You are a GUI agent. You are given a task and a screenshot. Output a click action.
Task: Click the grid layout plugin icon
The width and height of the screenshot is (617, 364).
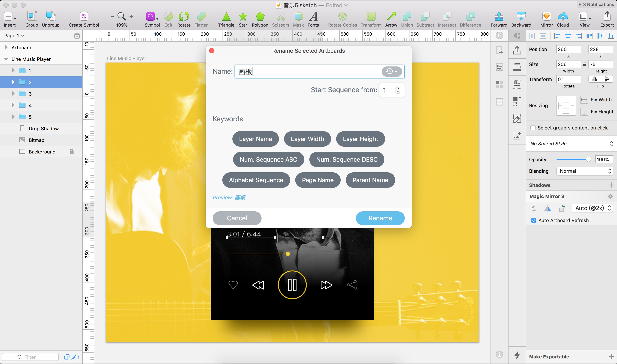coord(499,101)
